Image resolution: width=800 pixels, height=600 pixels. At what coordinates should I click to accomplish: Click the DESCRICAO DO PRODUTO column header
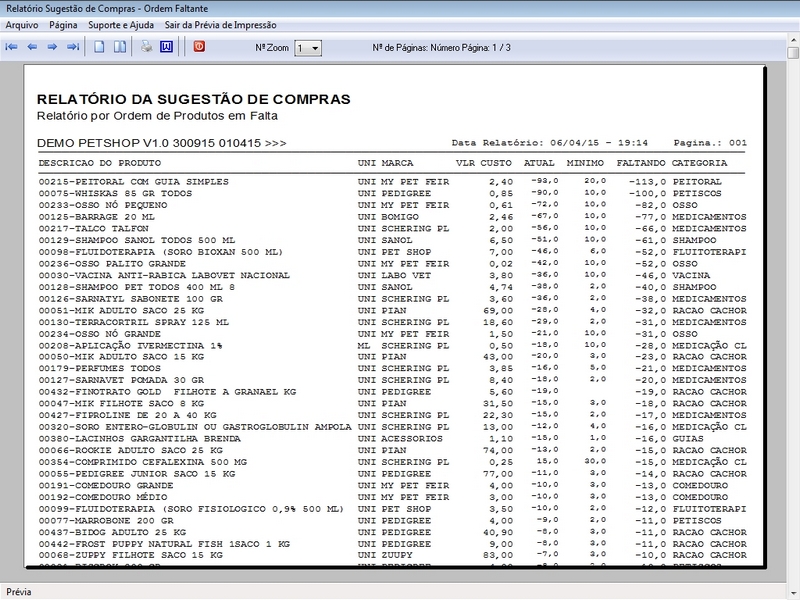pyautogui.click(x=99, y=163)
